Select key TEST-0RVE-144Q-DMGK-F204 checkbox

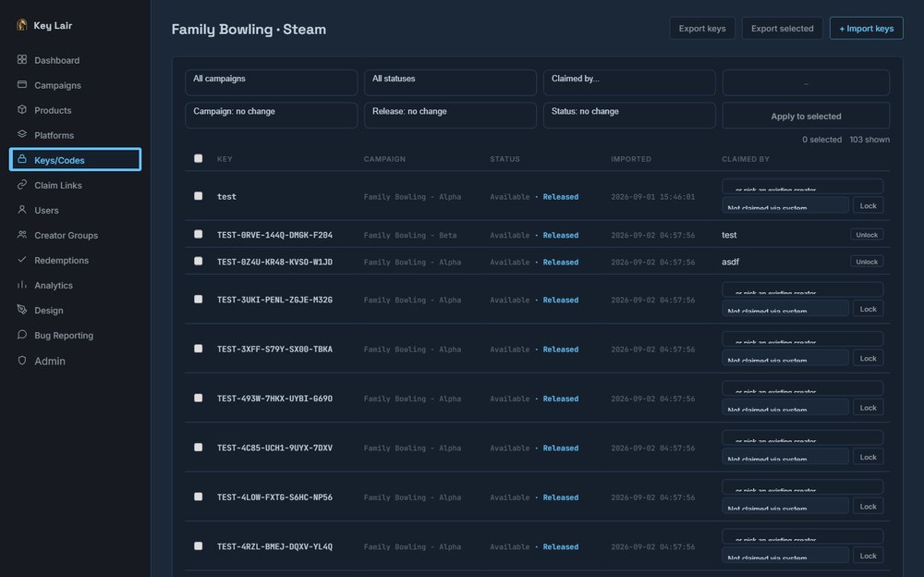click(x=198, y=234)
